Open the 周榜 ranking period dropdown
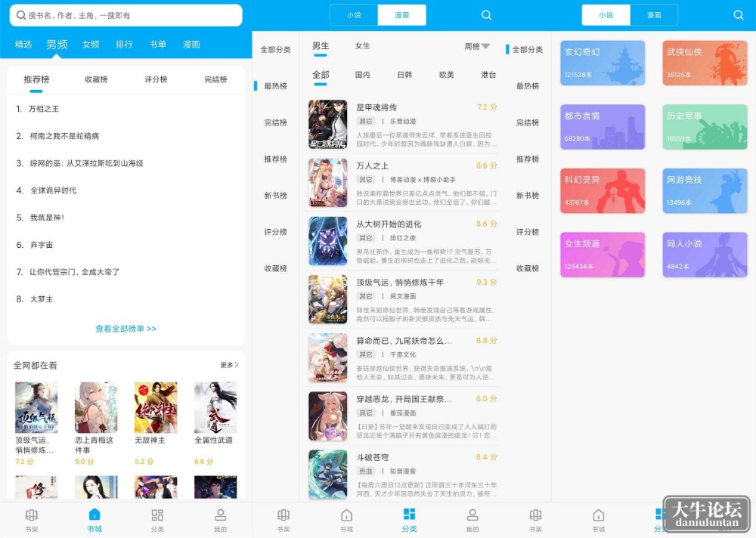This screenshot has width=756, height=538. point(477,46)
